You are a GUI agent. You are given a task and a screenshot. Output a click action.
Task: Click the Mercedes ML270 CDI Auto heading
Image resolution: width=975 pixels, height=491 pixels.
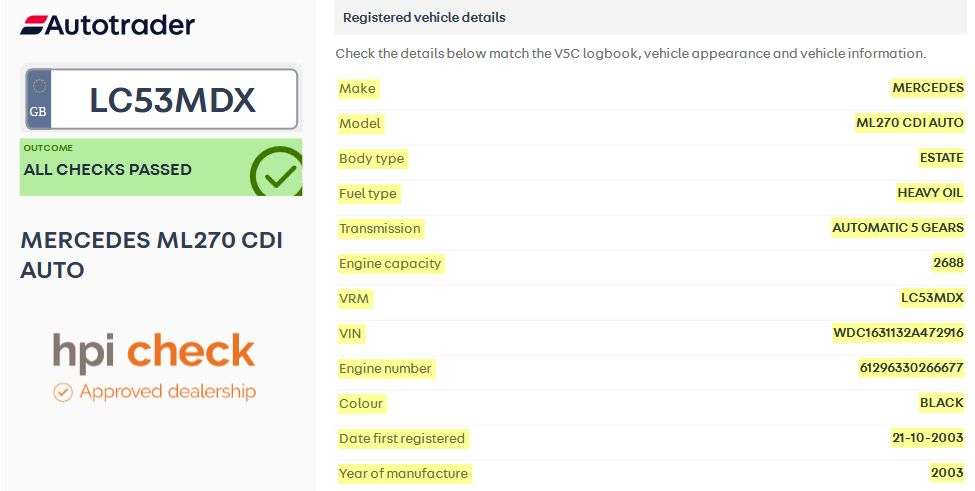151,255
